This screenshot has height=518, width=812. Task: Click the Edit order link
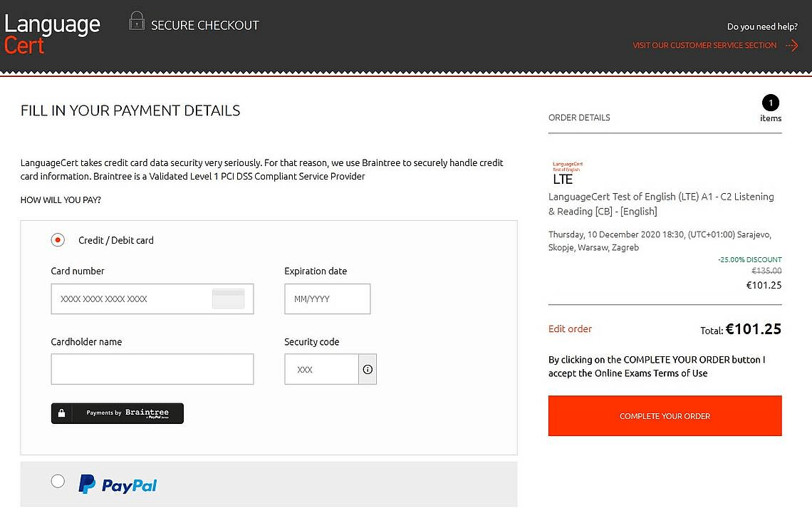coord(570,329)
